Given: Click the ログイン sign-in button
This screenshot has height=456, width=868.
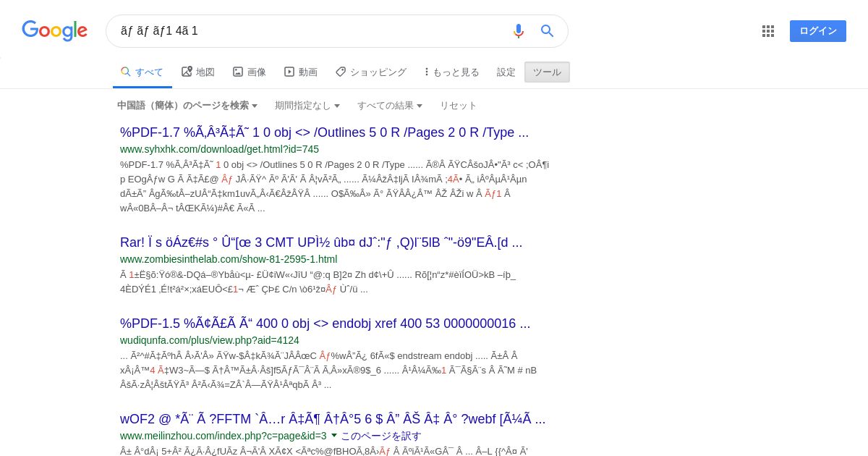Looking at the screenshot, I should point(818,31).
